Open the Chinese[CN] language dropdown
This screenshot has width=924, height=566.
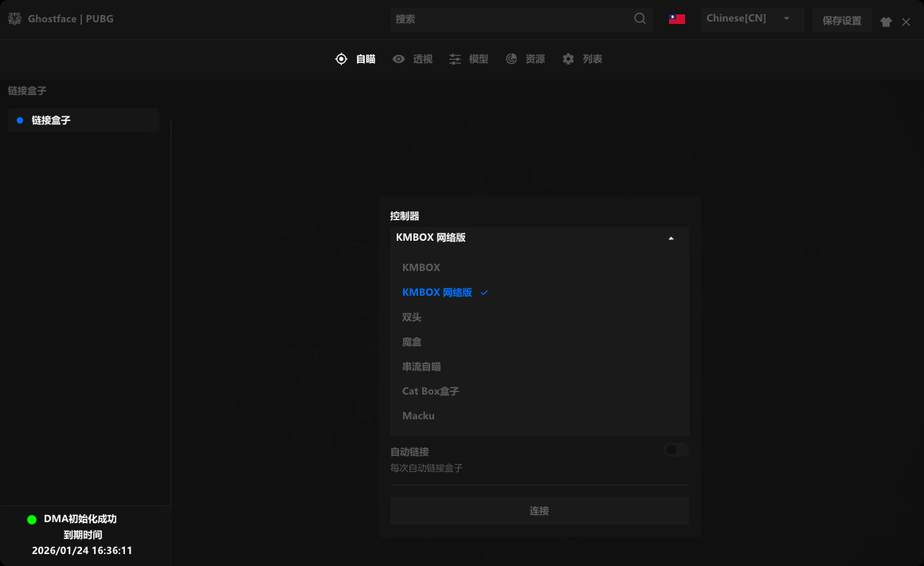(x=751, y=19)
